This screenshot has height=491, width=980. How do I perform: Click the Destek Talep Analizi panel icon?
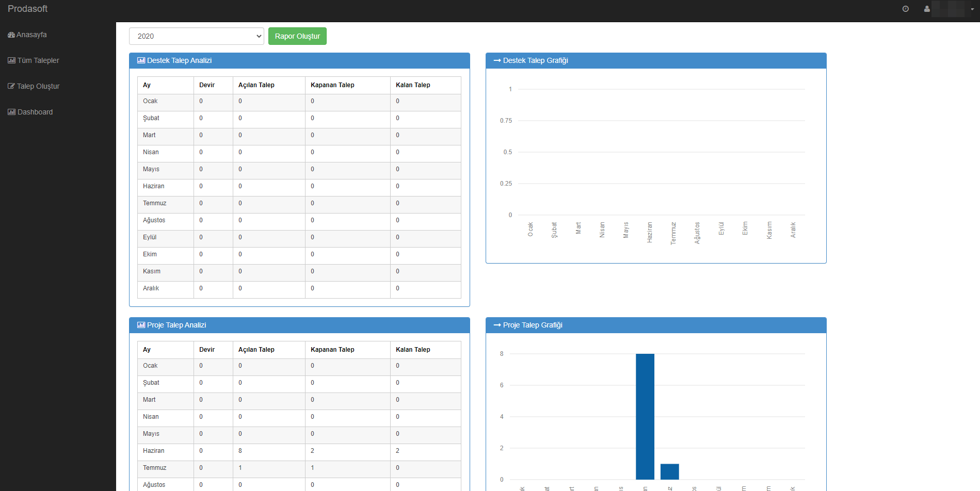click(x=141, y=60)
